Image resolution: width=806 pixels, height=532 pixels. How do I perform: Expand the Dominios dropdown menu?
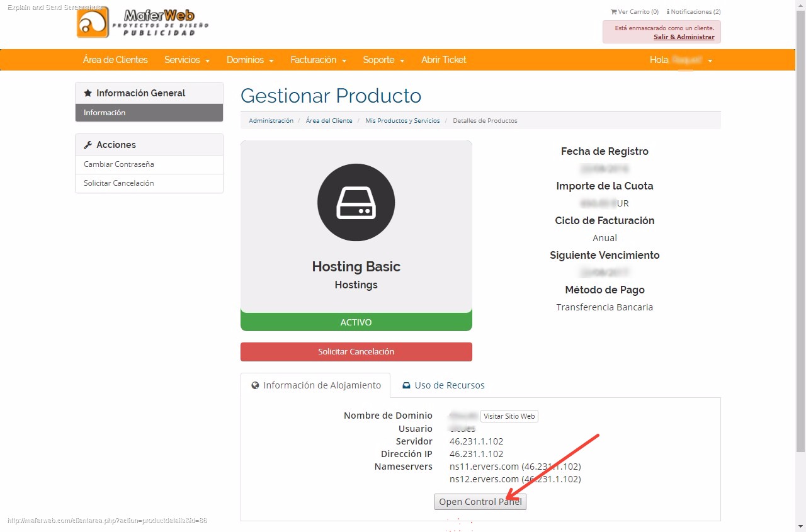(250, 60)
